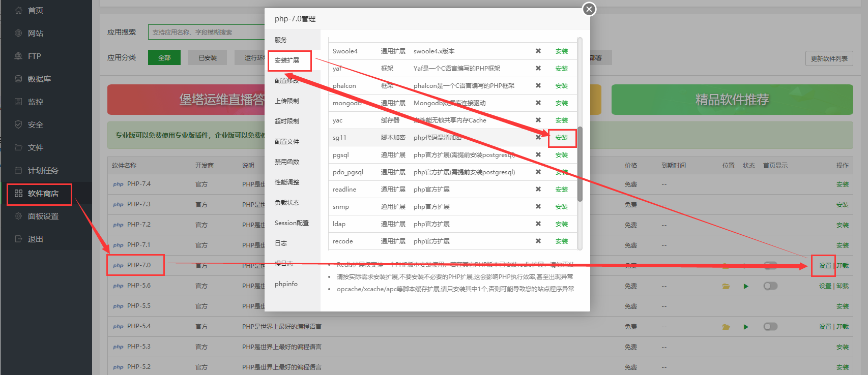Toggle 首页显示 switch for PHP-5.4
This screenshot has width=868, height=375.
770,327
